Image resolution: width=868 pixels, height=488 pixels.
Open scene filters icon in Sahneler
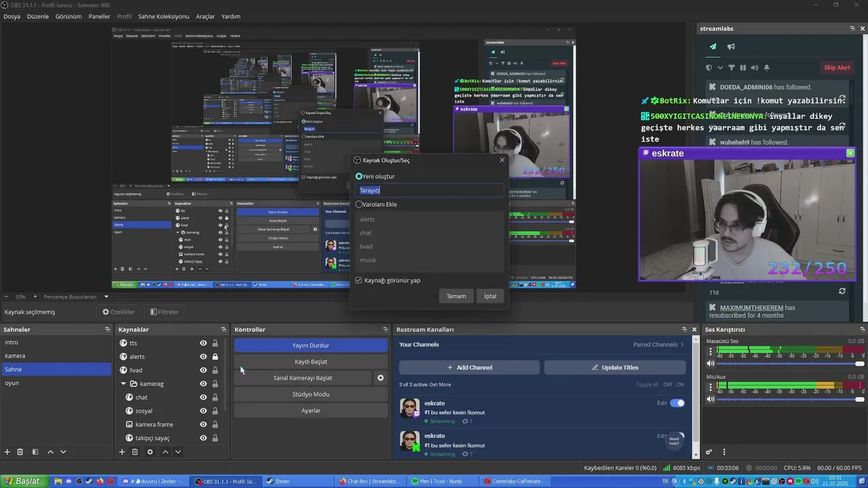click(x=35, y=452)
